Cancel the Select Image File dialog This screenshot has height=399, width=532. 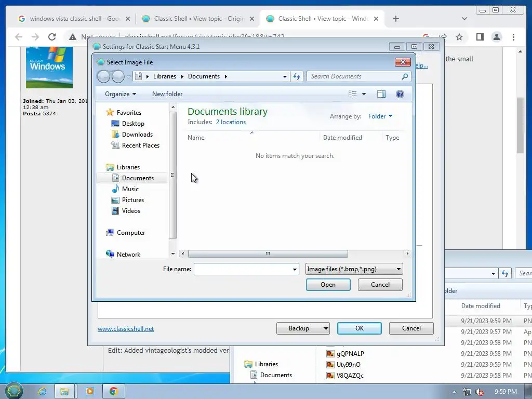(x=380, y=285)
